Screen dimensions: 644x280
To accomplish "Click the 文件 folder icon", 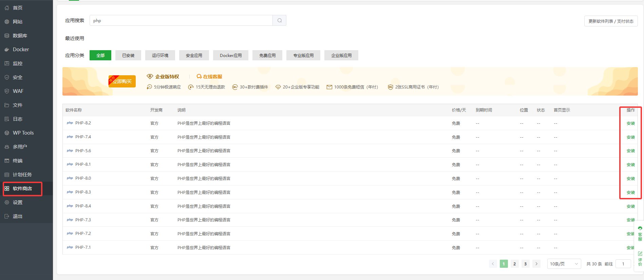I will pyautogui.click(x=7, y=105).
